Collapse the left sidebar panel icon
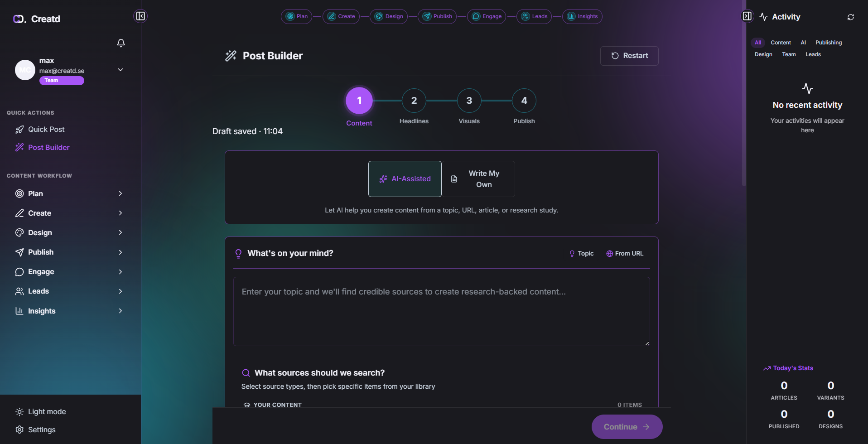The height and width of the screenshot is (444, 868). 140,16
